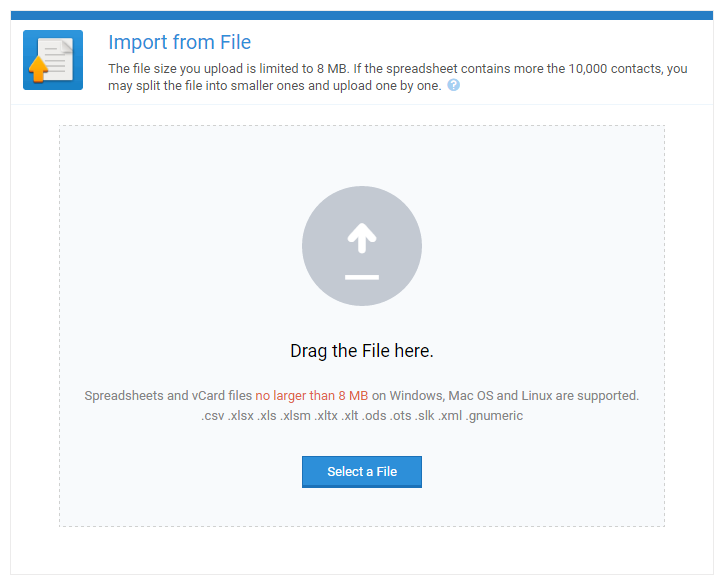Select a File to upload
This screenshot has height=585, width=724.
[362, 472]
